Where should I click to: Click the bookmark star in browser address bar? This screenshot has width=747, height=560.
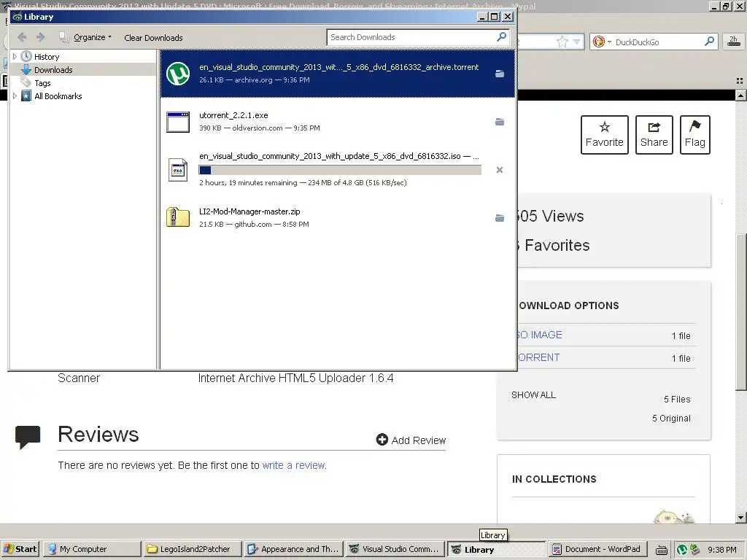click(562, 42)
